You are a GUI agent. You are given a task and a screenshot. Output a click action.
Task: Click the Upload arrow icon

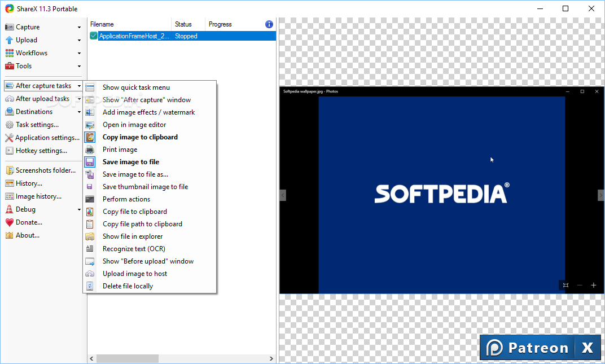click(x=9, y=40)
